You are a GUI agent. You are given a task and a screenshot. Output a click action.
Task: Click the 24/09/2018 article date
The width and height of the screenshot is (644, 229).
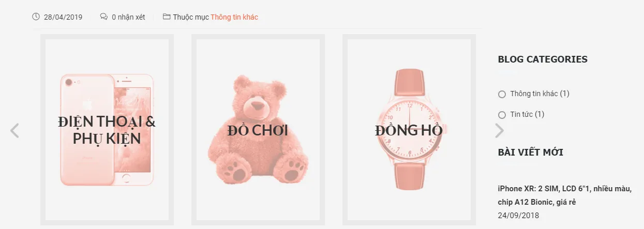(518, 215)
